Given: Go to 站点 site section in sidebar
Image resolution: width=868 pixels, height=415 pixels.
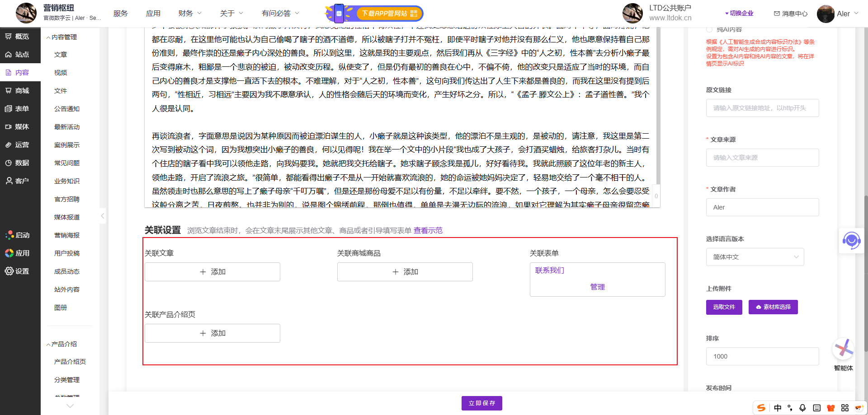Looking at the screenshot, I should (17, 55).
